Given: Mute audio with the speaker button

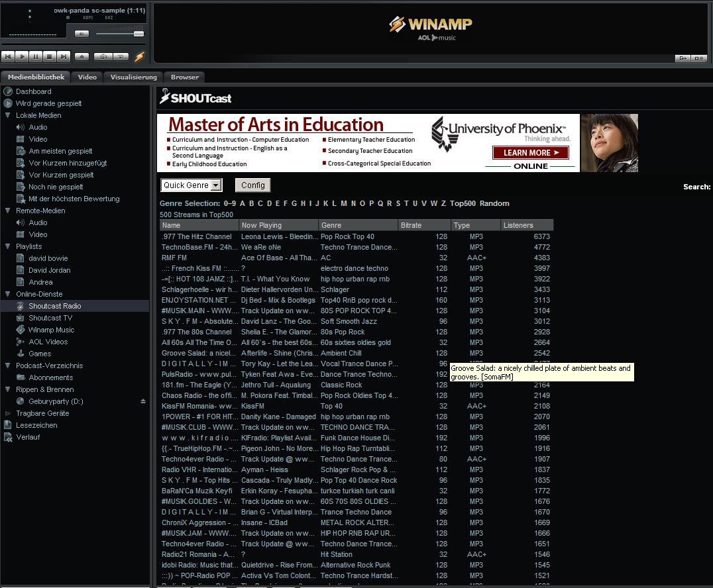Looking at the screenshot, I should point(82,34).
